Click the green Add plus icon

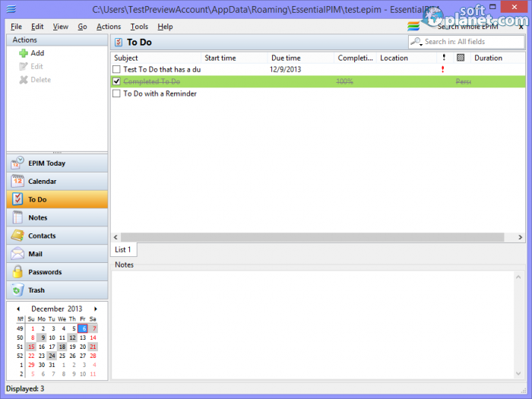[24, 53]
